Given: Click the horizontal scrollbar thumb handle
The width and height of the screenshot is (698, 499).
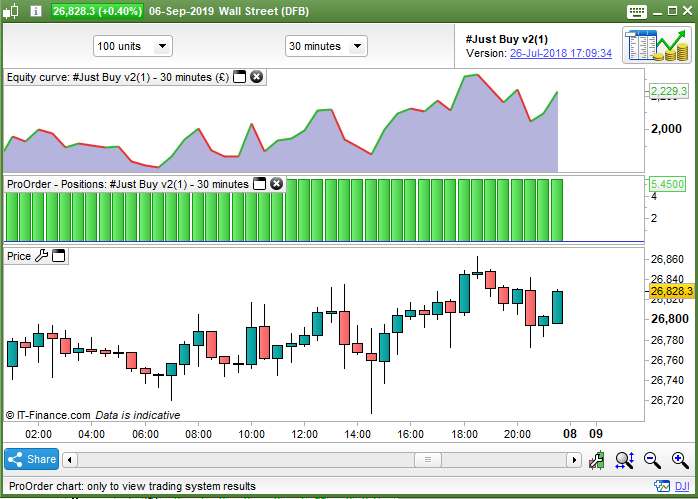Looking at the screenshot, I should [428, 459].
